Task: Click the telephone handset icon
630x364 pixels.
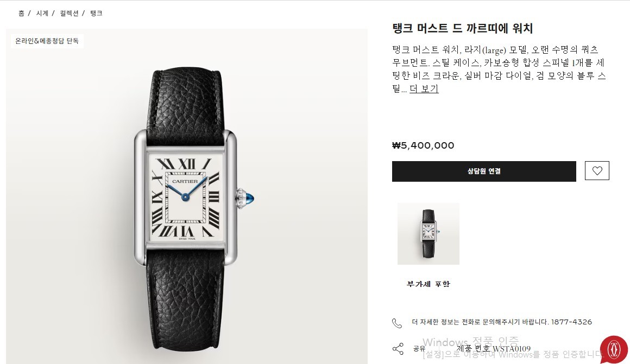Action: pyautogui.click(x=397, y=323)
